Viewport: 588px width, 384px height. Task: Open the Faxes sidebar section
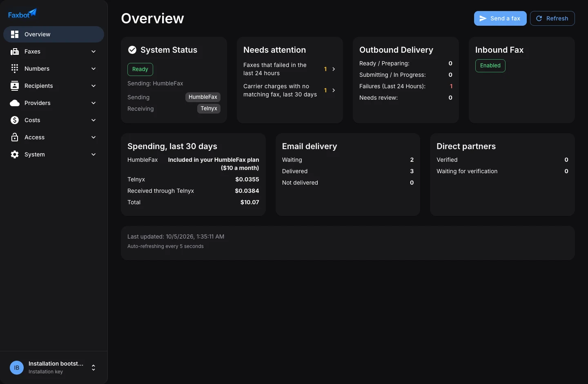(53, 51)
